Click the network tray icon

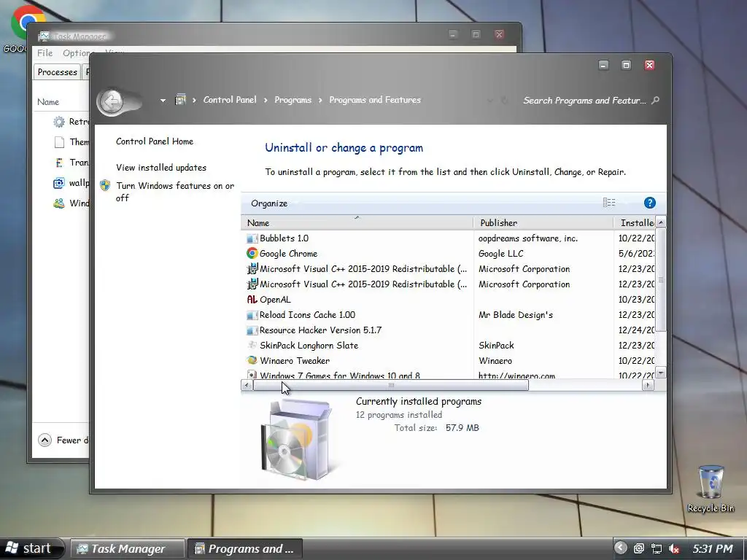click(x=656, y=548)
